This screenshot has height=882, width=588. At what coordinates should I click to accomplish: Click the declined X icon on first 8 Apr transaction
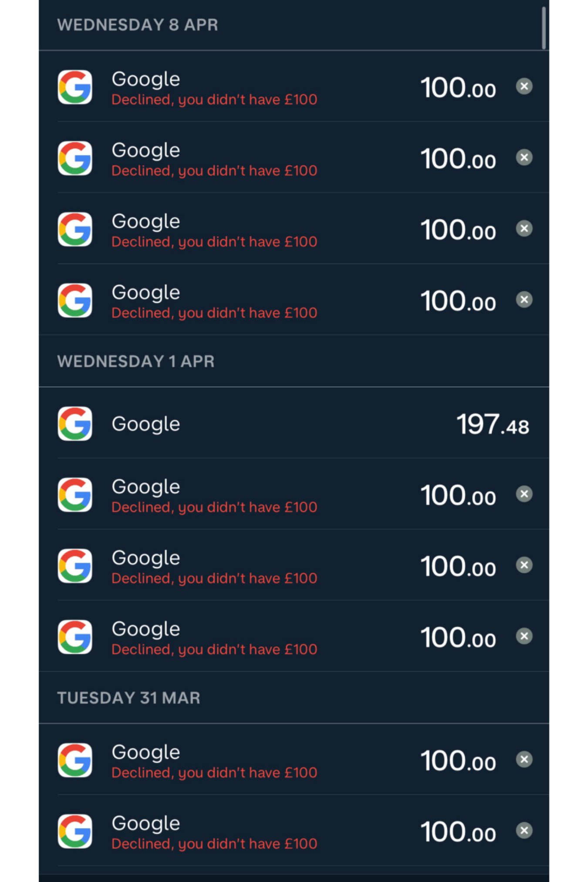pos(524,86)
